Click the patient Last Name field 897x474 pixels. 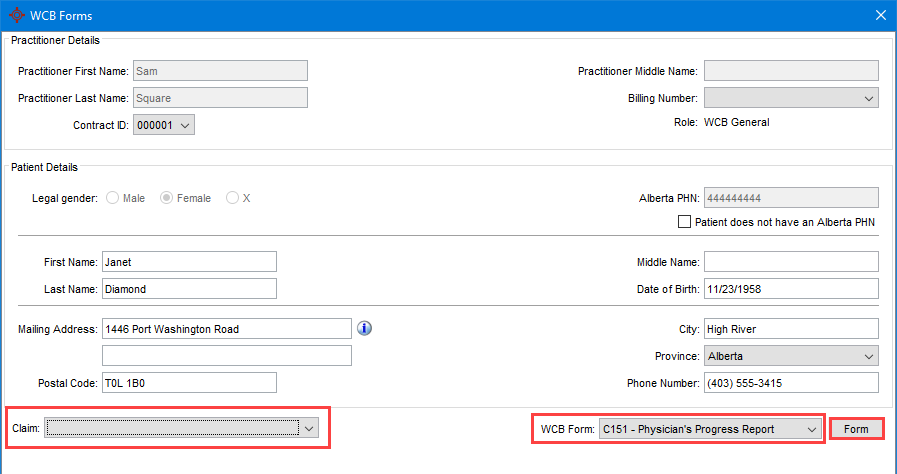tap(188, 289)
